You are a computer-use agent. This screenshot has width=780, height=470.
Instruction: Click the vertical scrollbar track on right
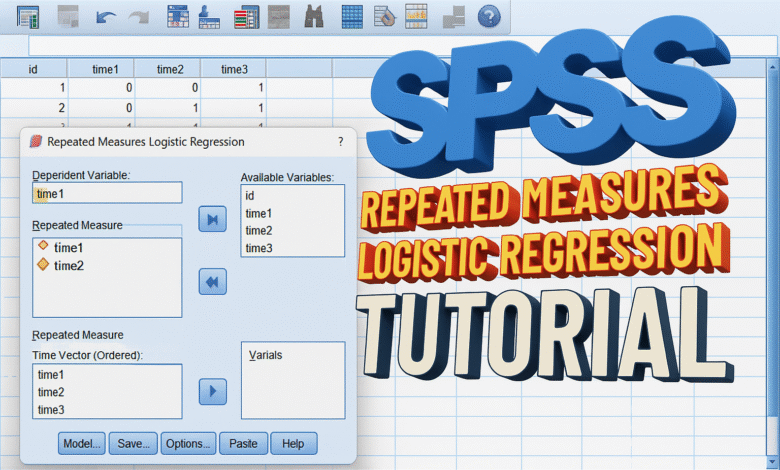point(774,264)
